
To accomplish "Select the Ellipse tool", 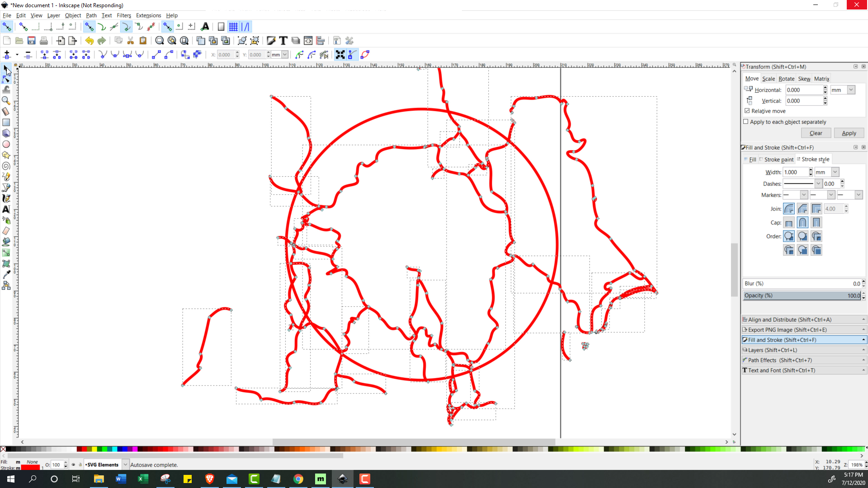I will [x=7, y=144].
